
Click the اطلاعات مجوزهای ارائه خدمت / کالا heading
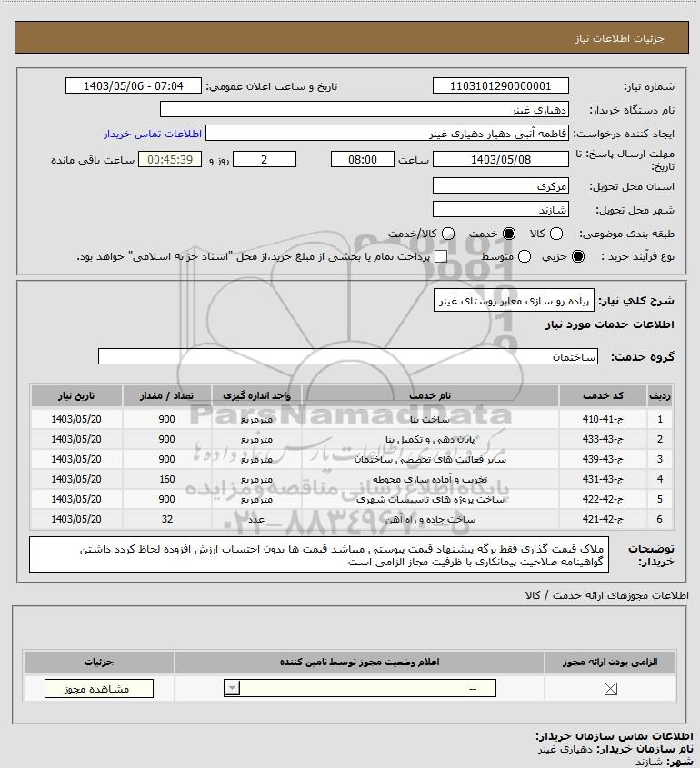point(607,595)
